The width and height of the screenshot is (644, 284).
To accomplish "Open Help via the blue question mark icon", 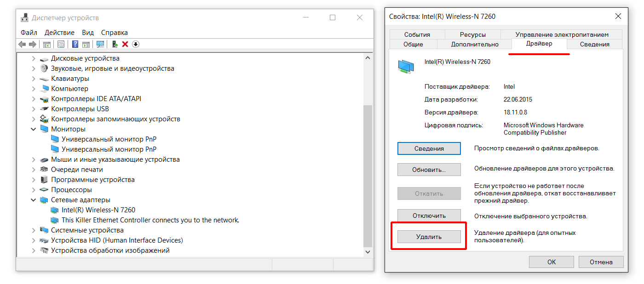I will 75,44.
